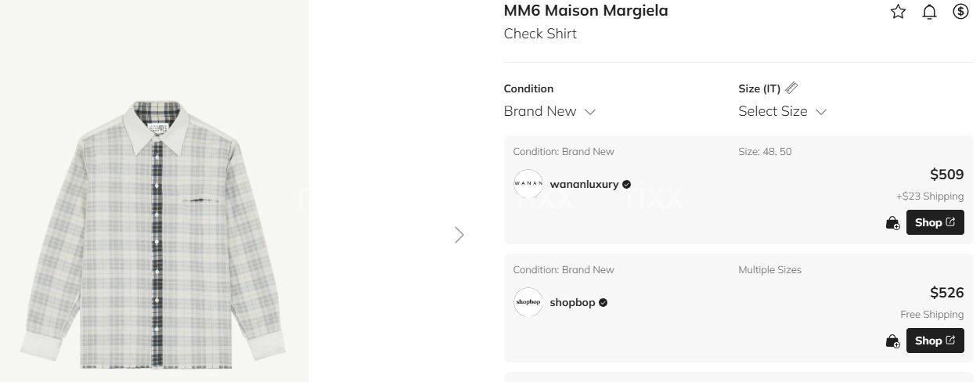Click the dollar sign sell icon
This screenshot has height=382, width=980.
[x=960, y=12]
